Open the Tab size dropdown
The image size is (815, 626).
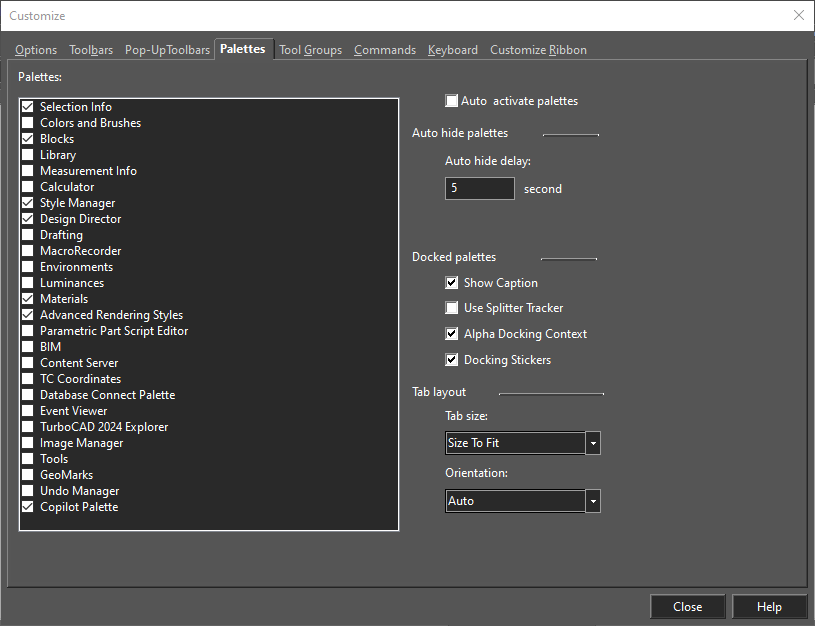click(593, 443)
